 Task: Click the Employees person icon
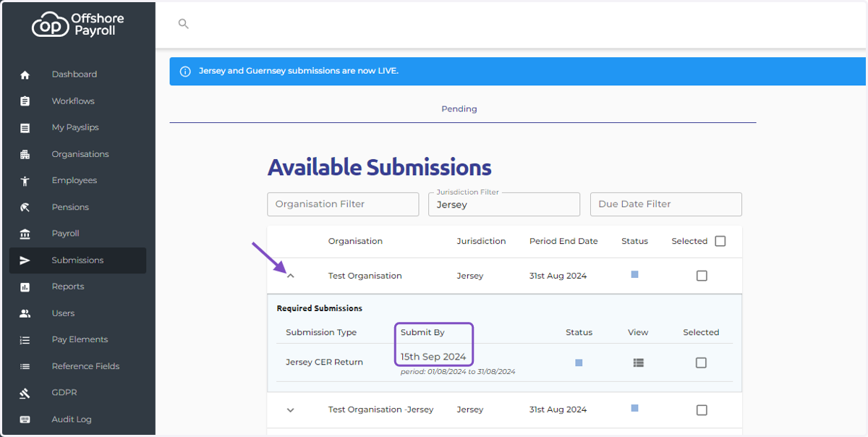[25, 181]
